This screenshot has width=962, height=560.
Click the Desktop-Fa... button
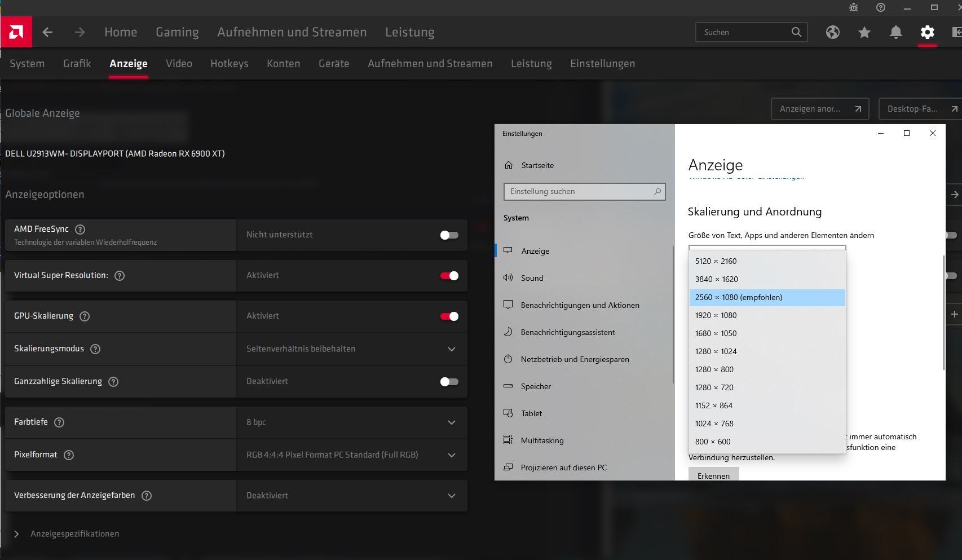920,109
